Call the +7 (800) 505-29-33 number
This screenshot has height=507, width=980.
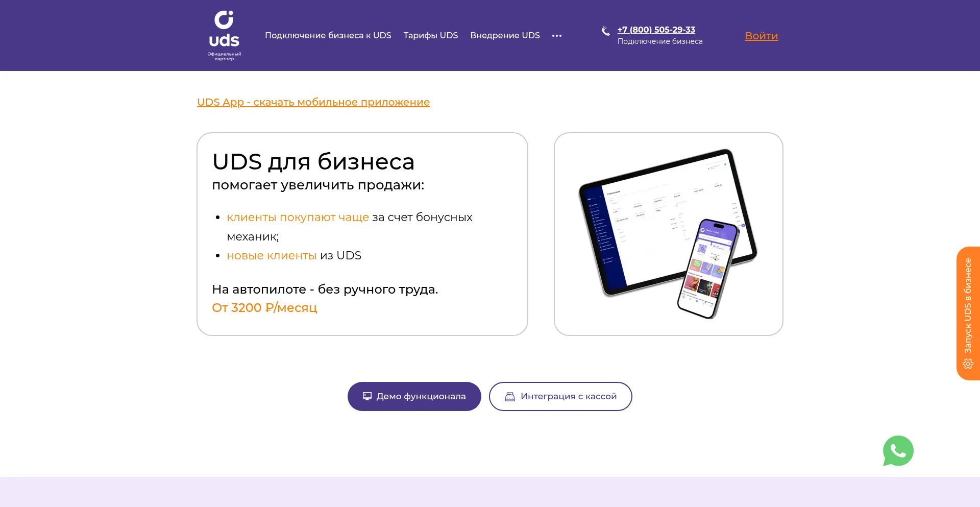tap(656, 30)
